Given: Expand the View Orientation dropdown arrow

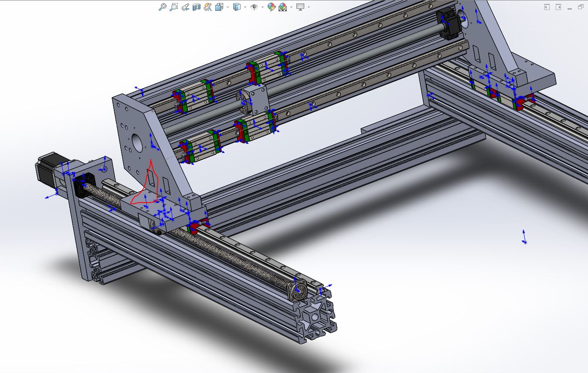Looking at the screenshot, I should pos(227,7).
